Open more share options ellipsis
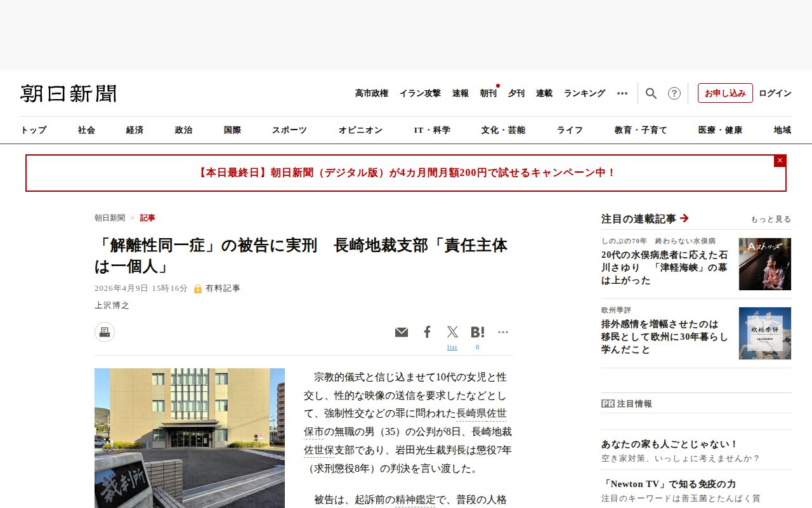812x508 pixels. pos(503,332)
